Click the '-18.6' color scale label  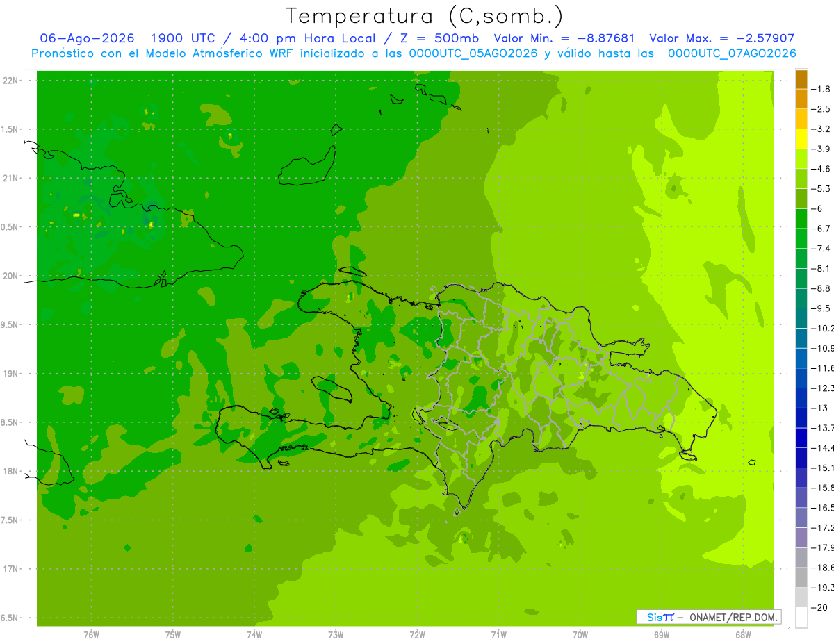pos(823,568)
